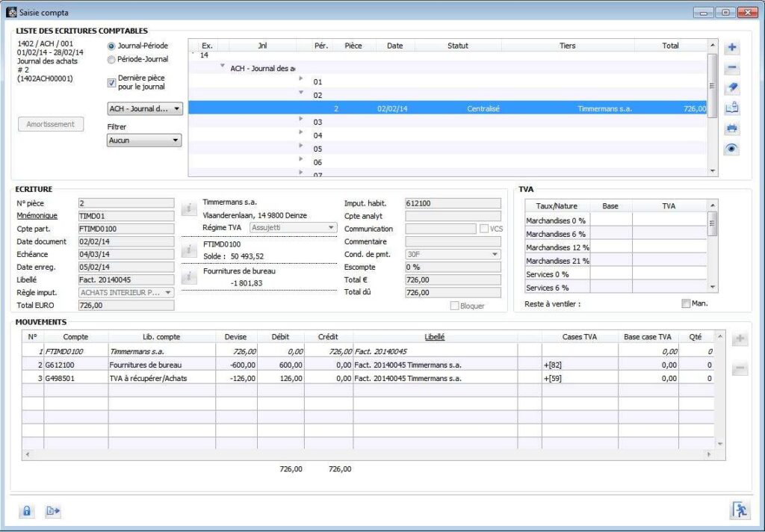Click the Cases TVA column header
Viewport: 765px width, 532px height.
tap(580, 337)
